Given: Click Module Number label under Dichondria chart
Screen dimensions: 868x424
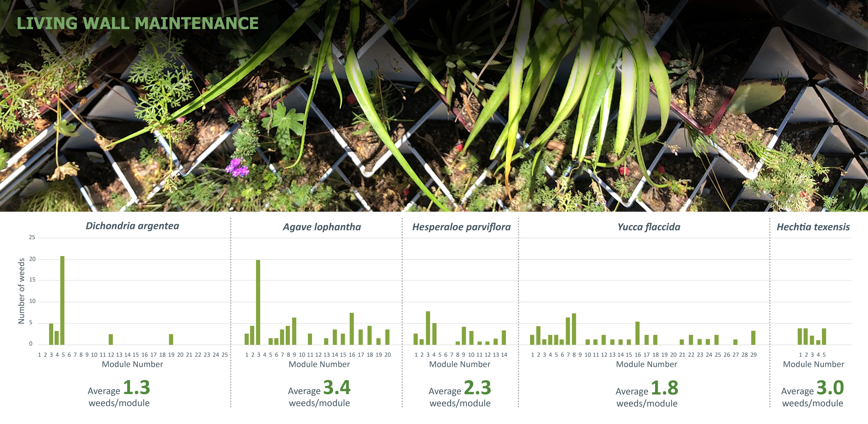Looking at the screenshot, I should [132, 364].
